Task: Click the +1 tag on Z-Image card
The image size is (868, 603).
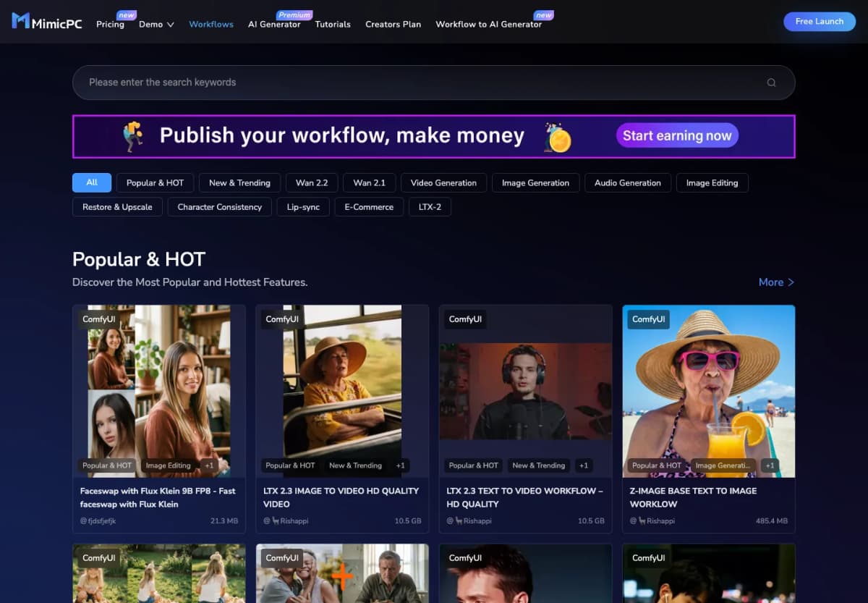Action: tap(770, 465)
